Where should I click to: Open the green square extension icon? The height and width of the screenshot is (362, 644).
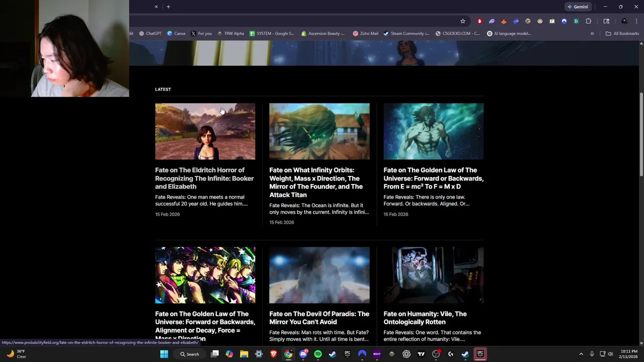click(x=576, y=21)
